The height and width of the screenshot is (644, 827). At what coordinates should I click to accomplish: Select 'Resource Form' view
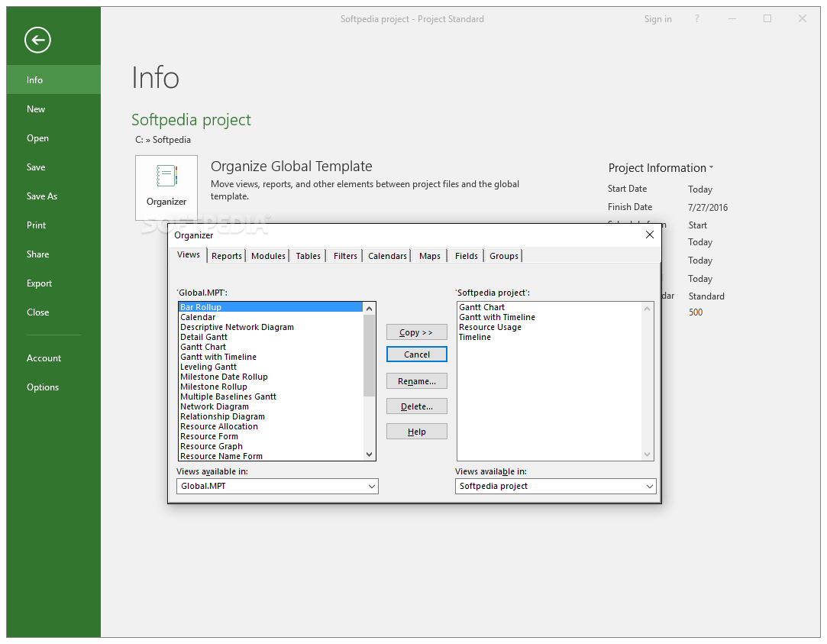[270, 436]
